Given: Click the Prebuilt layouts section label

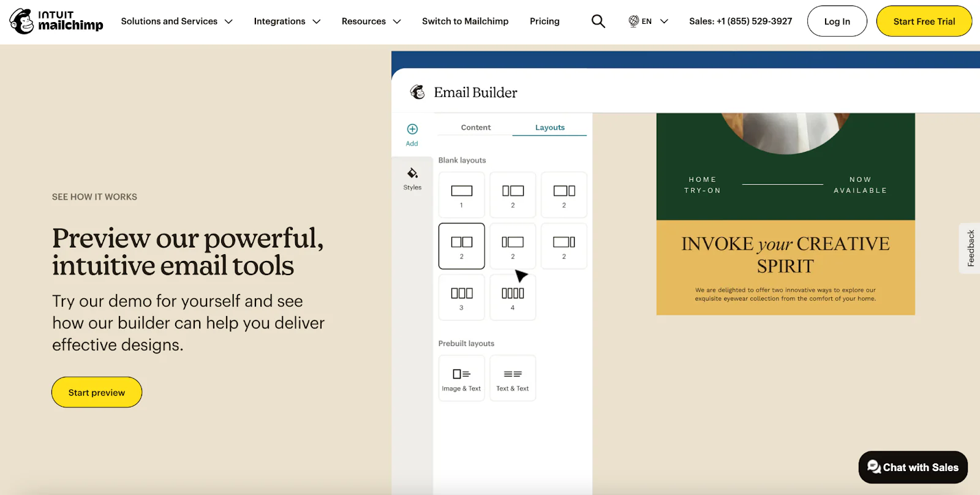Looking at the screenshot, I should (466, 344).
